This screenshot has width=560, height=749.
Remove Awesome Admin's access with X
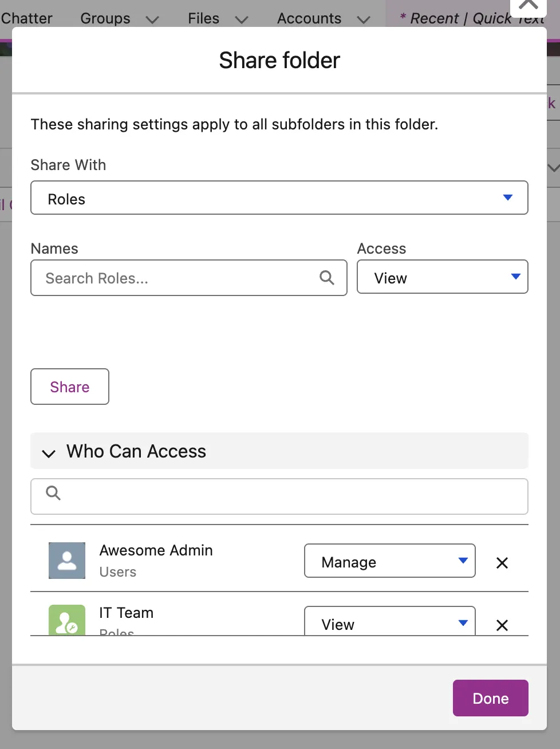502,563
